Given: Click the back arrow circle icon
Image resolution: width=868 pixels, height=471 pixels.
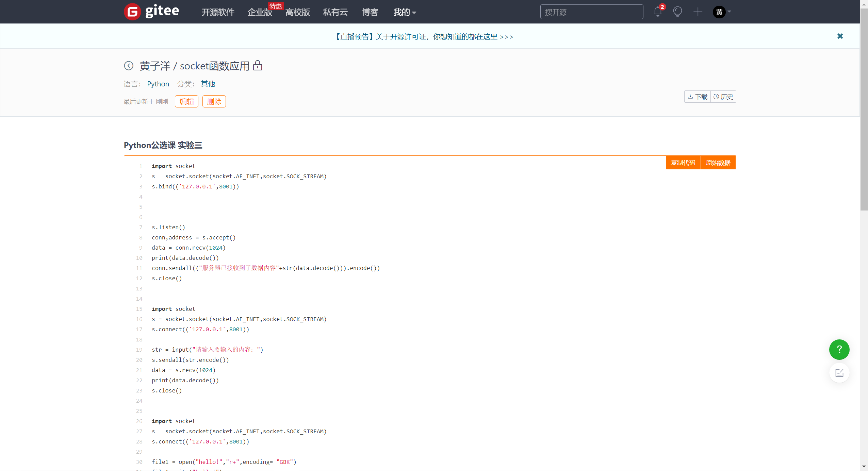Looking at the screenshot, I should [x=129, y=66].
